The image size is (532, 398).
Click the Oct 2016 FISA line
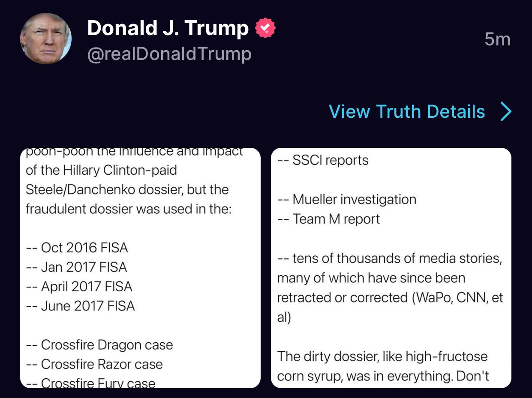(77, 248)
